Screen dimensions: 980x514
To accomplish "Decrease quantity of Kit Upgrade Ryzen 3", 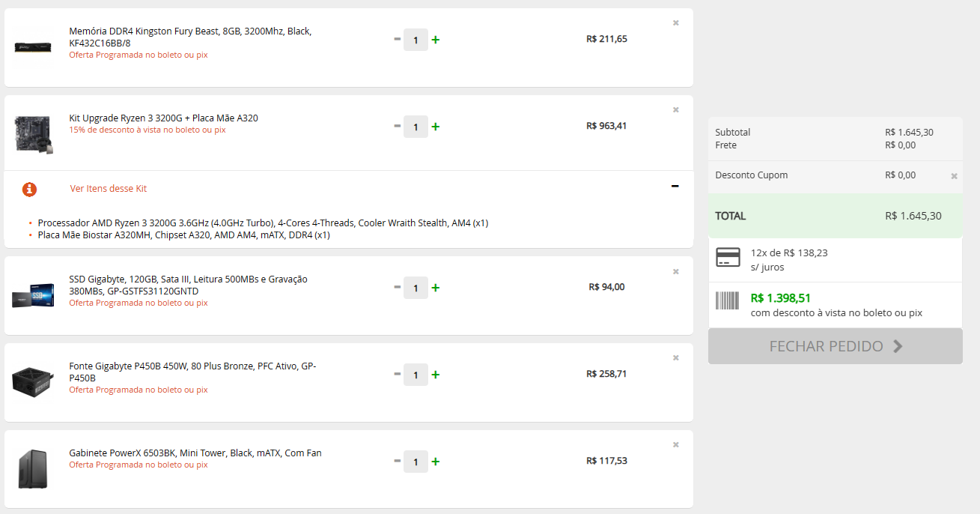I will (398, 126).
